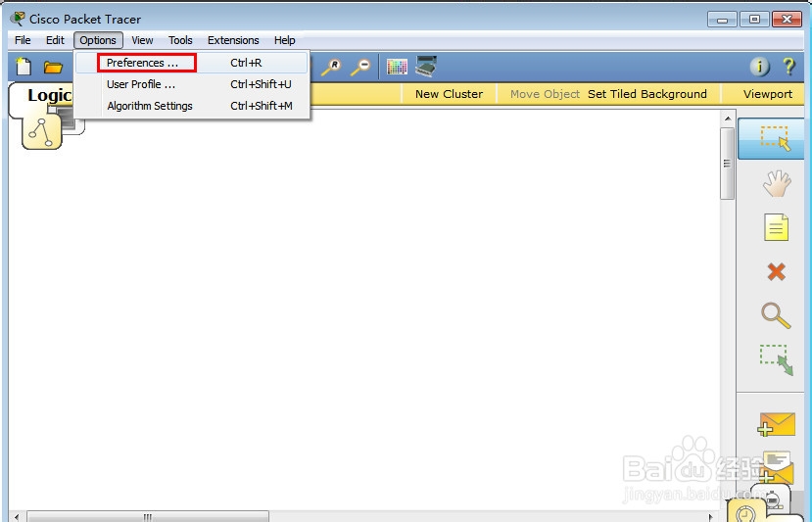Close the Cisco Packet Tracer window
812x522 pixels.
[788, 20]
